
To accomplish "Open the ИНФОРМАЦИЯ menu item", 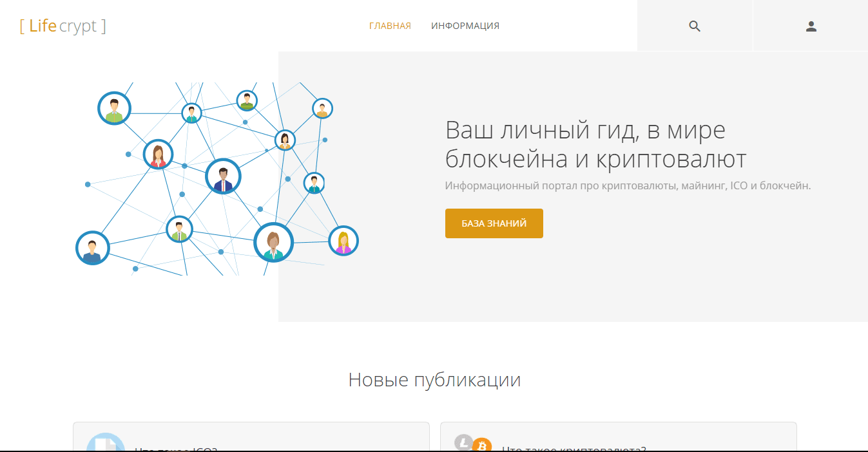I will click(x=465, y=26).
